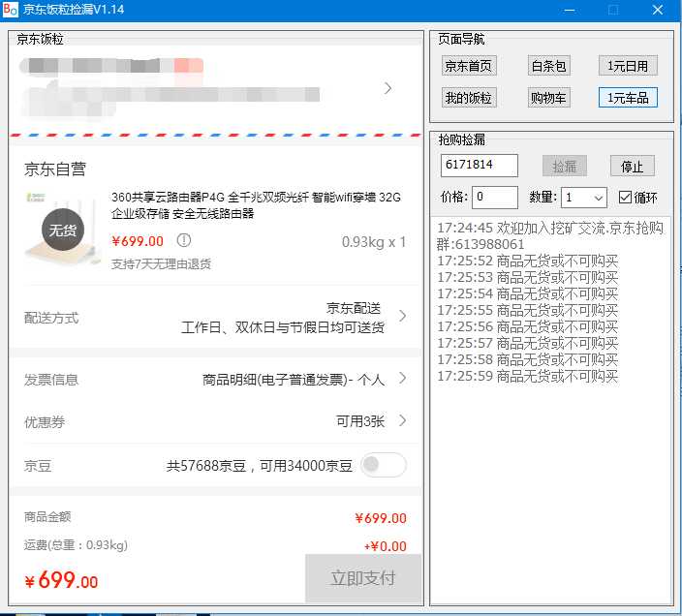
Task: Click the 可用3张 coupon text
Action: click(360, 420)
